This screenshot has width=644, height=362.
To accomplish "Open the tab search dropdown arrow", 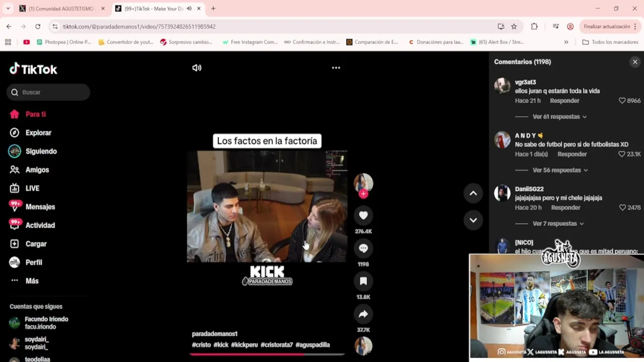I will (x=8, y=9).
